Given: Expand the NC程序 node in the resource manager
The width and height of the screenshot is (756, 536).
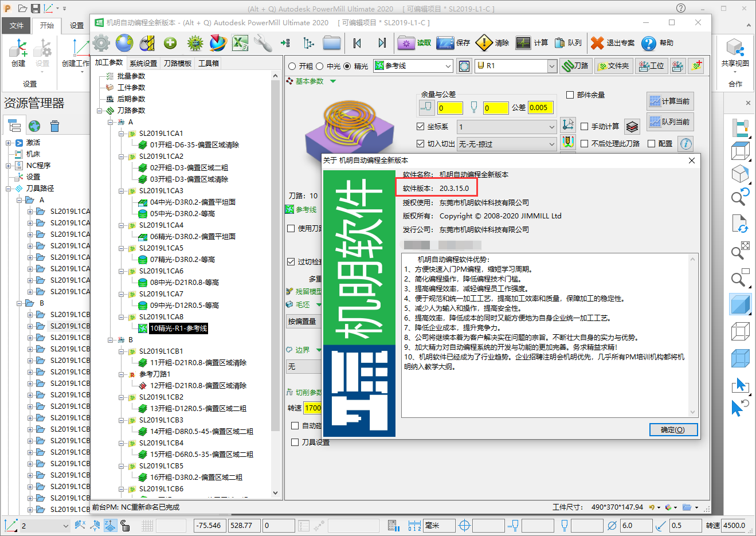Looking at the screenshot, I should pyautogui.click(x=9, y=166).
